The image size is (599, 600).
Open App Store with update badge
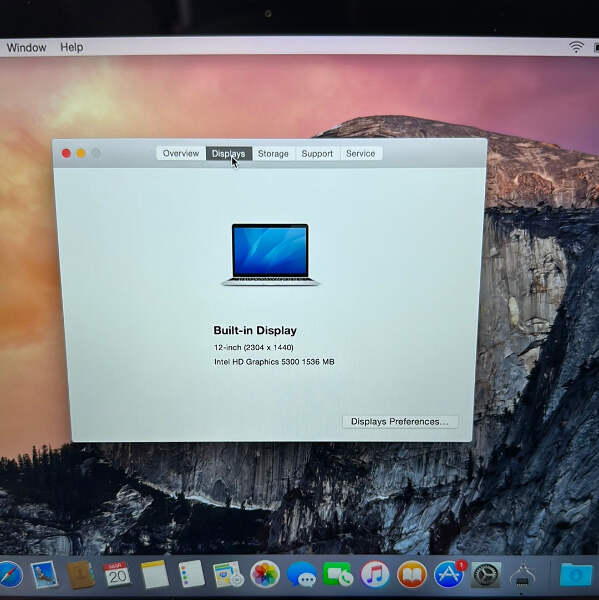[450, 574]
